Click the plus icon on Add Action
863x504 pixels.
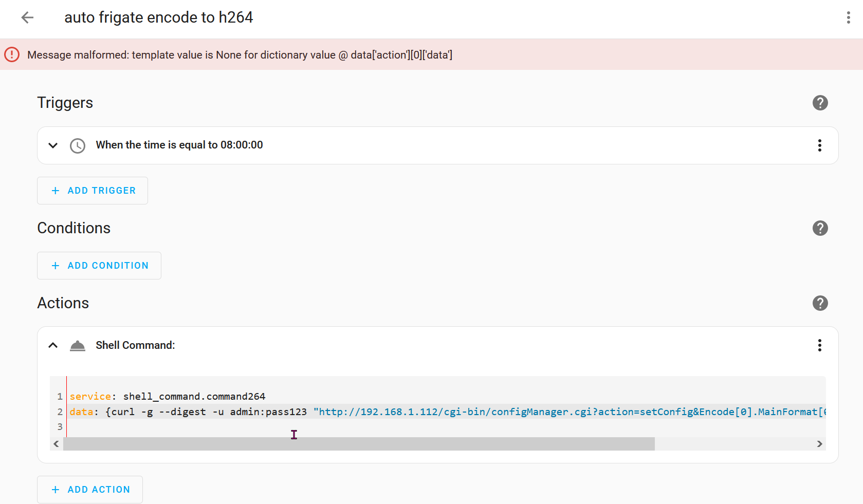(x=55, y=490)
